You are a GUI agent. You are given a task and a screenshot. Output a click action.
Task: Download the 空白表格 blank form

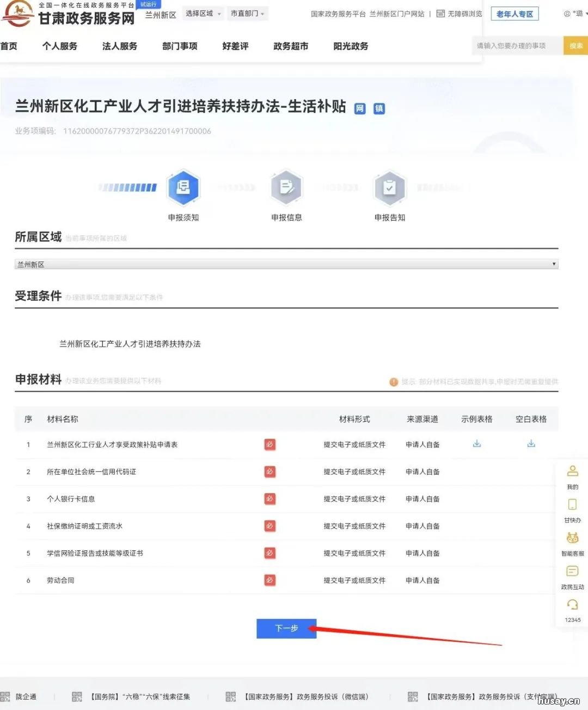tap(531, 444)
